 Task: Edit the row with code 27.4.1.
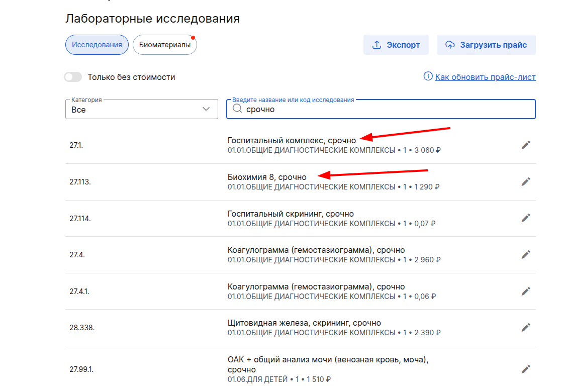(526, 291)
